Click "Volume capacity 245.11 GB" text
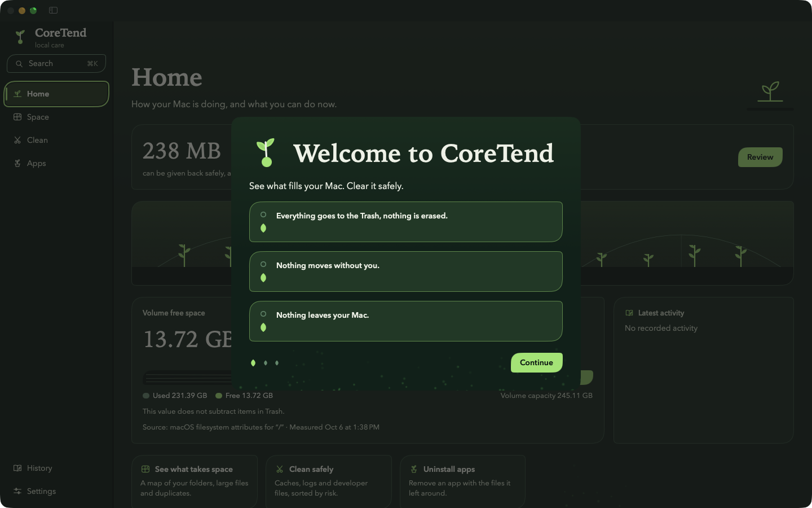This screenshot has height=508, width=812. coord(546,396)
